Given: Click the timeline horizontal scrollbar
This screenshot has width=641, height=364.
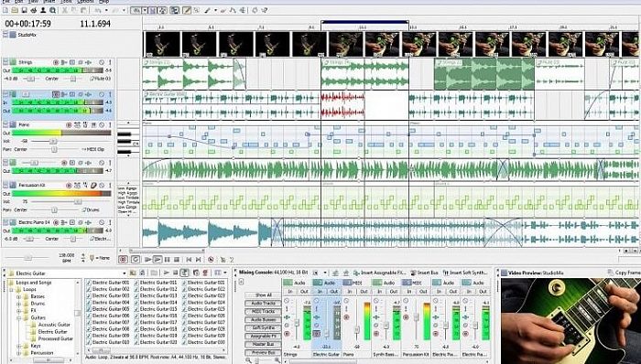Looking at the screenshot, I should click(167, 251).
